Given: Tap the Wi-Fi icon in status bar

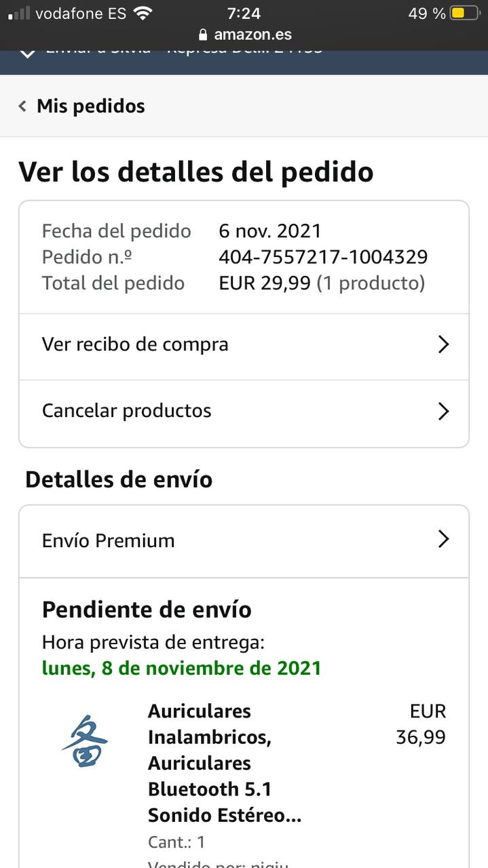Looking at the screenshot, I should pyautogui.click(x=143, y=13).
